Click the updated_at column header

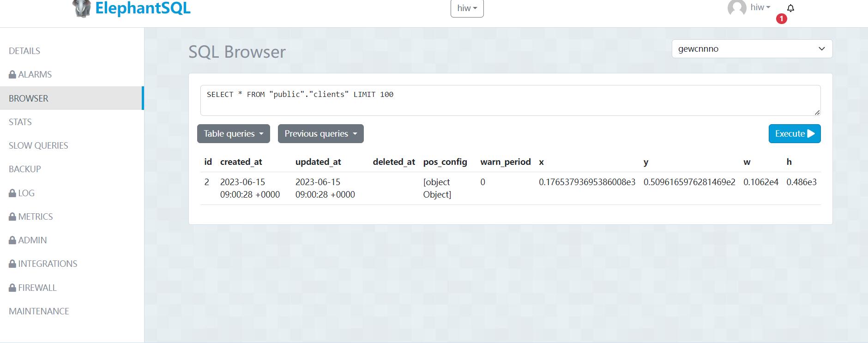(318, 162)
